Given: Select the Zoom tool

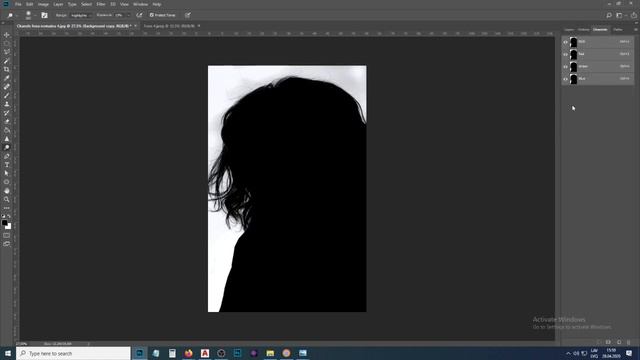Looking at the screenshot, I should (x=7, y=200).
